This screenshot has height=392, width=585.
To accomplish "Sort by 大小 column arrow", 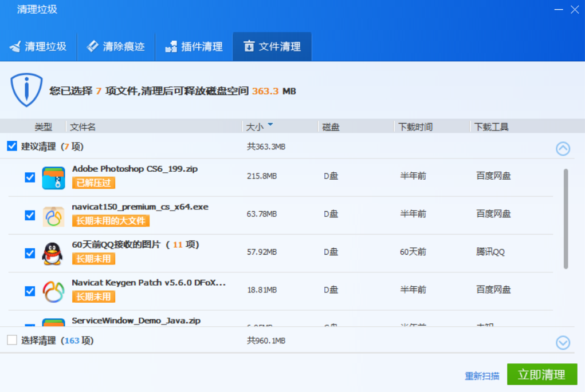I will pos(270,124).
